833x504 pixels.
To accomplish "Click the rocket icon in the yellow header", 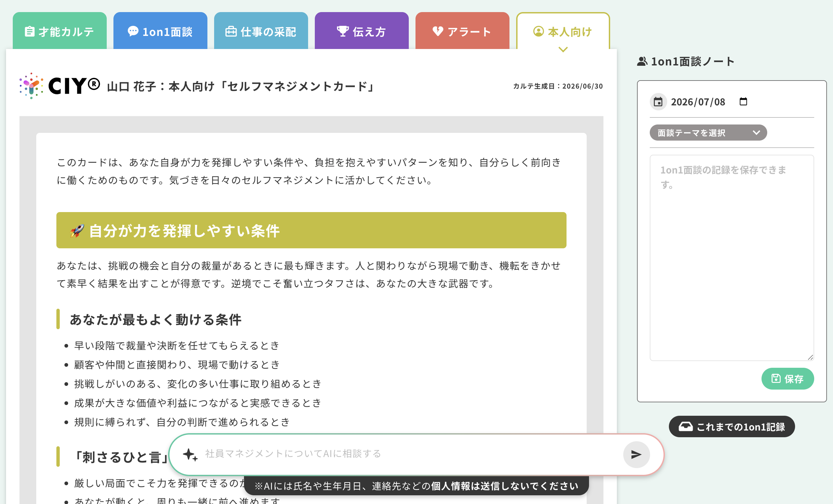I will (x=77, y=231).
